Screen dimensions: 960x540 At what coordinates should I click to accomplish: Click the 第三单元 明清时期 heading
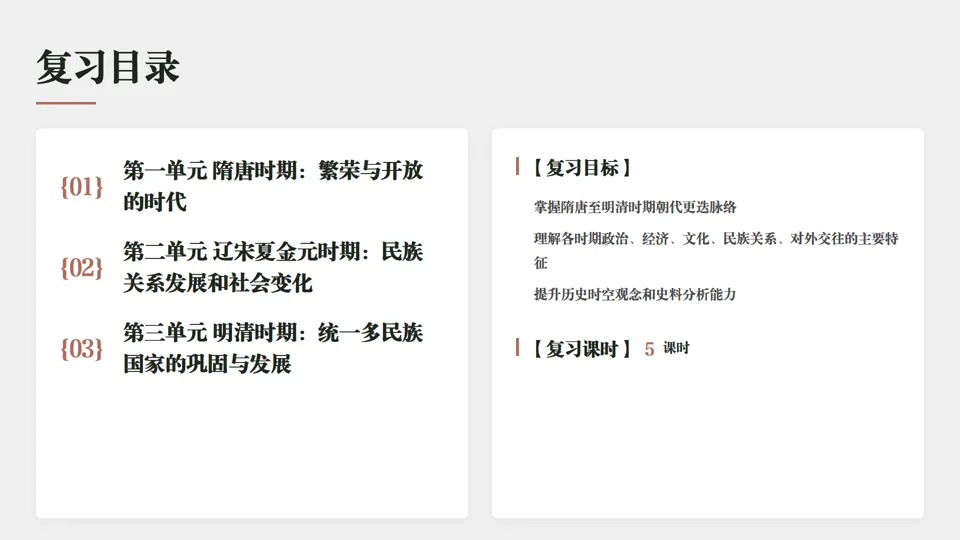(x=273, y=348)
